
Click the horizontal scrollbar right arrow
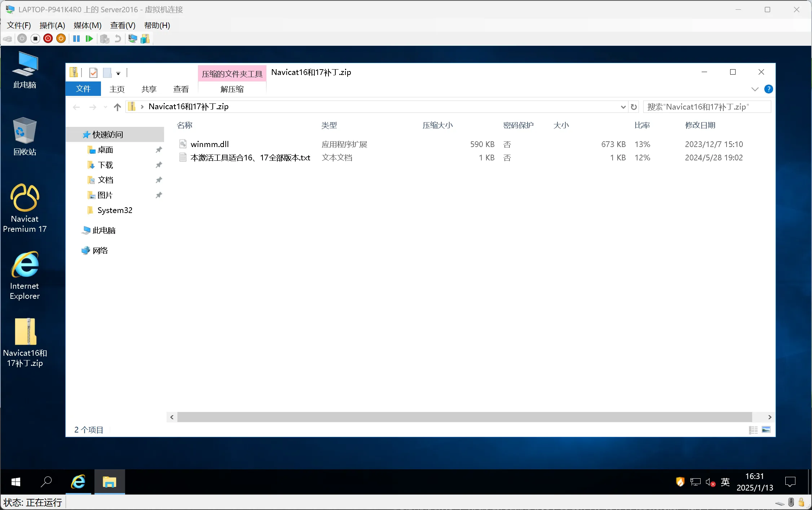(769, 417)
